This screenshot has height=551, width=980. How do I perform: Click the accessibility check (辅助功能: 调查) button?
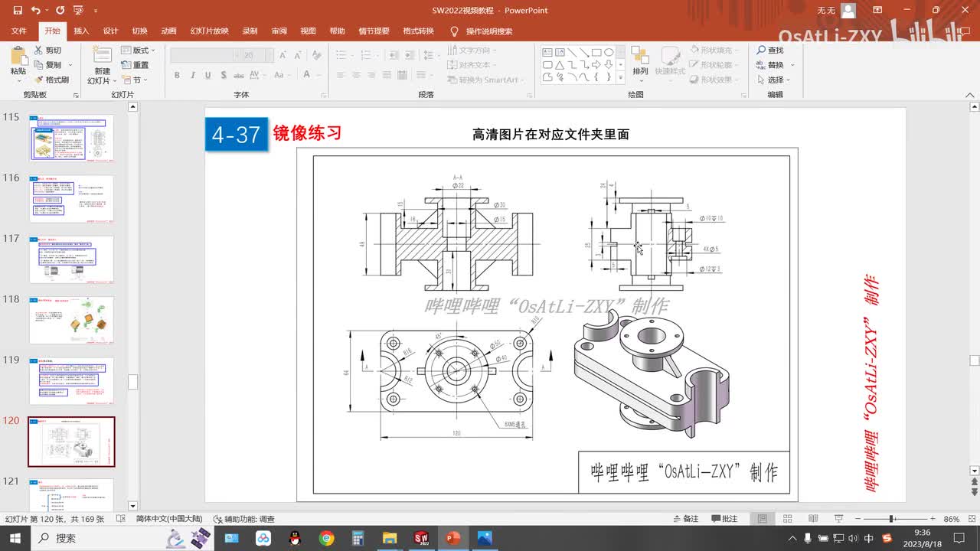[x=244, y=519]
